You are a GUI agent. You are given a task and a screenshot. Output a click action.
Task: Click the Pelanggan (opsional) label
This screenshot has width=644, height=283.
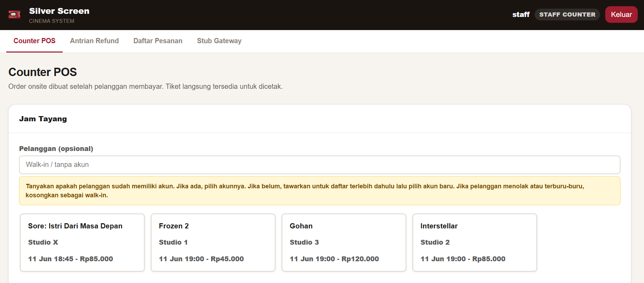click(56, 149)
